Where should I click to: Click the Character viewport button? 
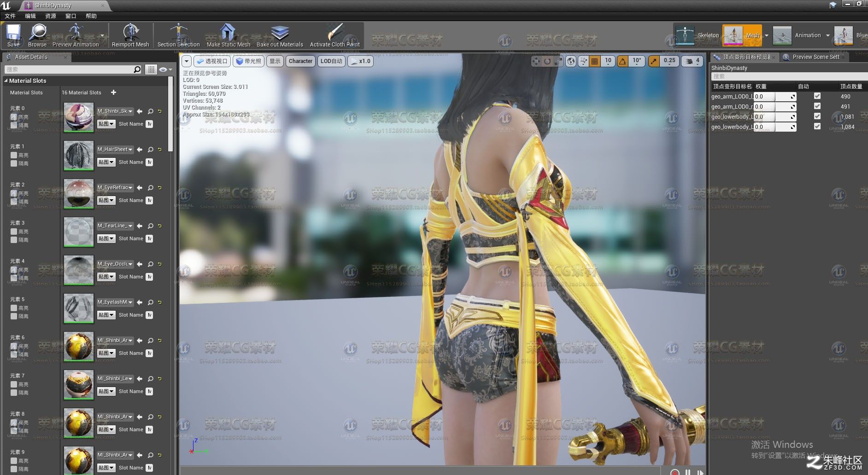pyautogui.click(x=300, y=61)
